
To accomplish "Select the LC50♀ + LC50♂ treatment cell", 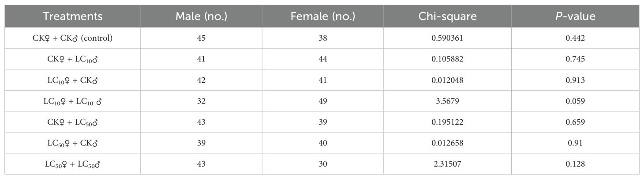I will click(73, 164).
